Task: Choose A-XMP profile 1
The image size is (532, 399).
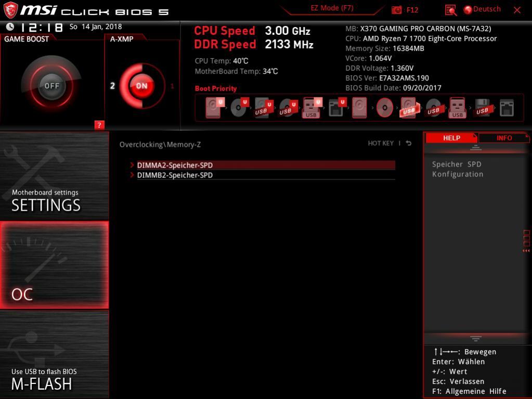Action: 172,86
